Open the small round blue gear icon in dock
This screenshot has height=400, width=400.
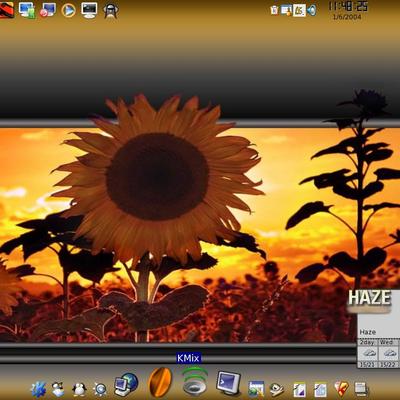[x=100, y=389]
